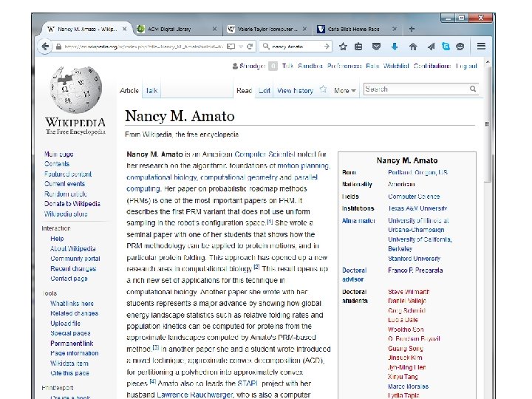Follow the motion planning link
This screenshot has width=532, height=399.
click(x=303, y=166)
